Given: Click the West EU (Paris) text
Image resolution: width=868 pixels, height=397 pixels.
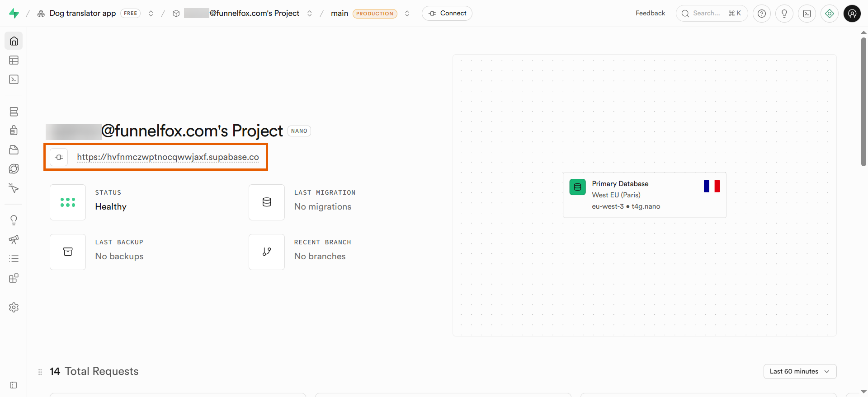Looking at the screenshot, I should 616,195.
